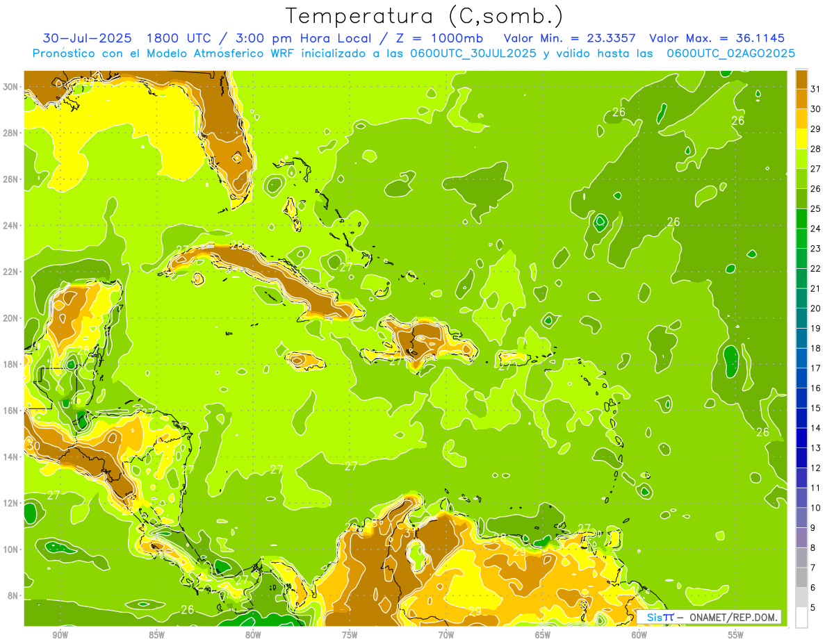
Task: Click the color scale label '24'
Action: click(816, 229)
